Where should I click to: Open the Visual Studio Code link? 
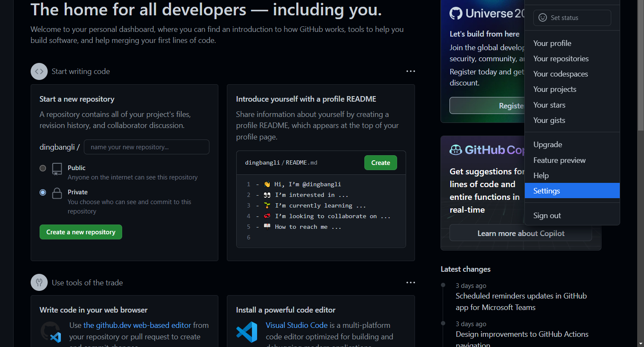[x=297, y=325]
